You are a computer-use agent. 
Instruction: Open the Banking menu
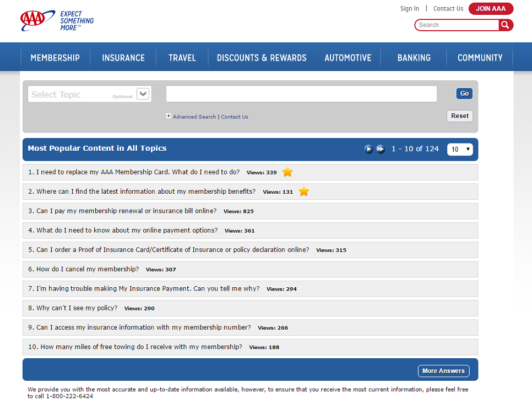coord(414,58)
